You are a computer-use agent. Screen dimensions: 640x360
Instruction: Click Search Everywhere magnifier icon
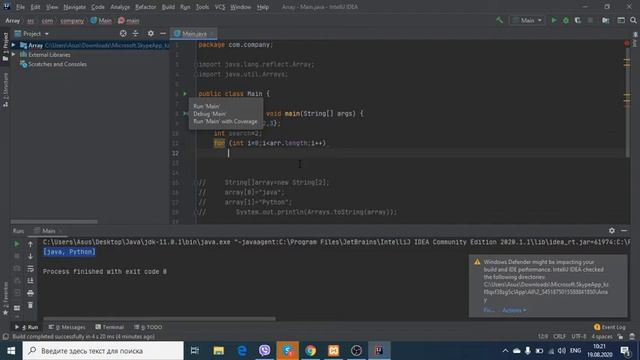(x=633, y=20)
